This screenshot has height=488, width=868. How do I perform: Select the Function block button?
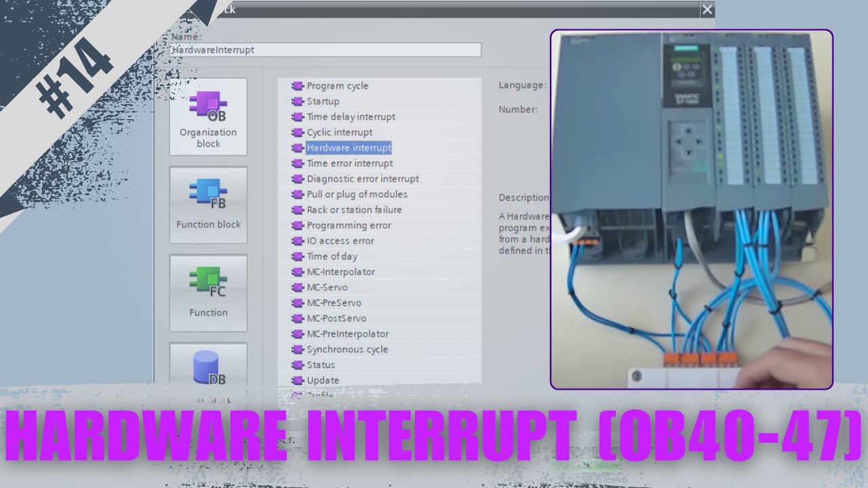208,205
